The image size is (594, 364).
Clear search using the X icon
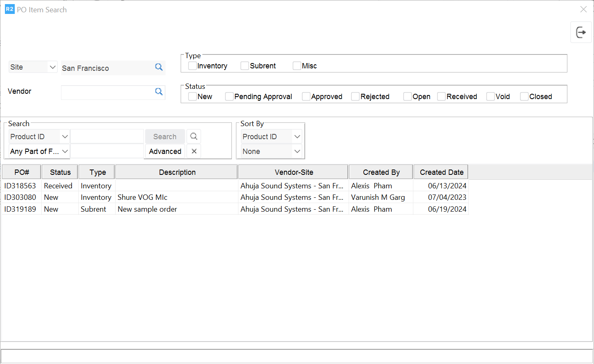click(x=194, y=151)
